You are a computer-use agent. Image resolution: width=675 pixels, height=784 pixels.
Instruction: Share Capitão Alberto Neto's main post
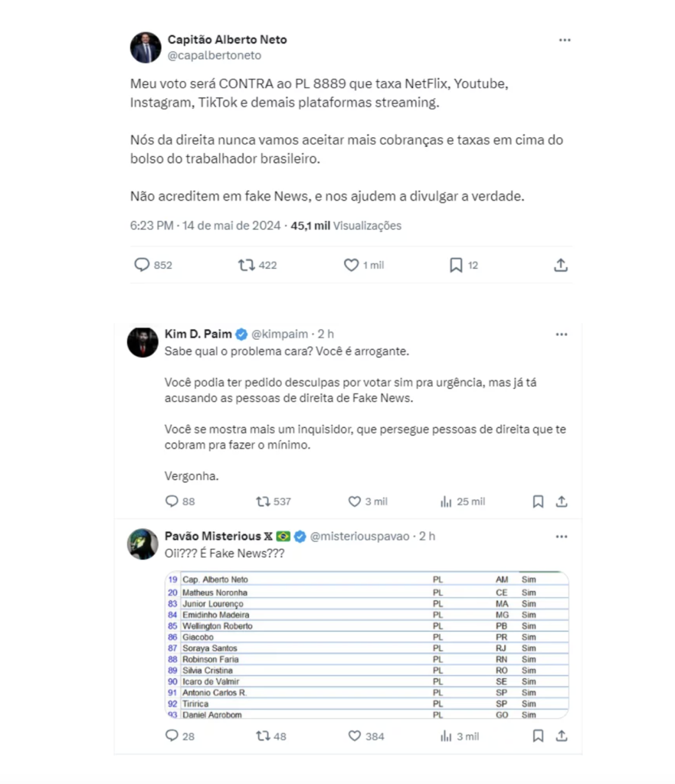click(561, 265)
